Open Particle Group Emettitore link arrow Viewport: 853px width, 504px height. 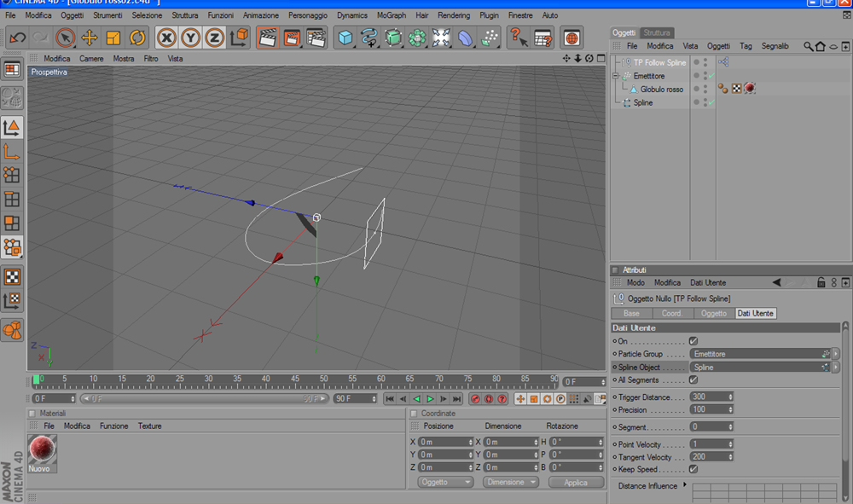836,354
